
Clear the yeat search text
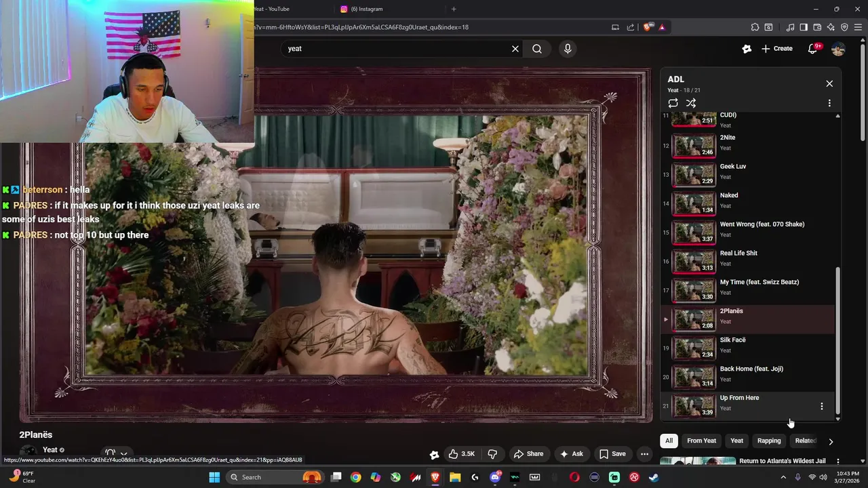[515, 49]
